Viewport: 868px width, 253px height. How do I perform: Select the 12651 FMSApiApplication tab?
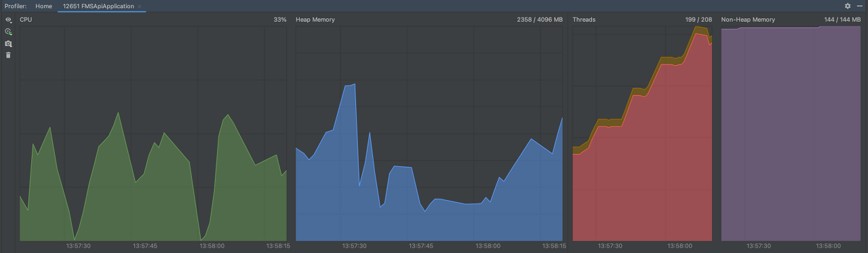tap(98, 6)
